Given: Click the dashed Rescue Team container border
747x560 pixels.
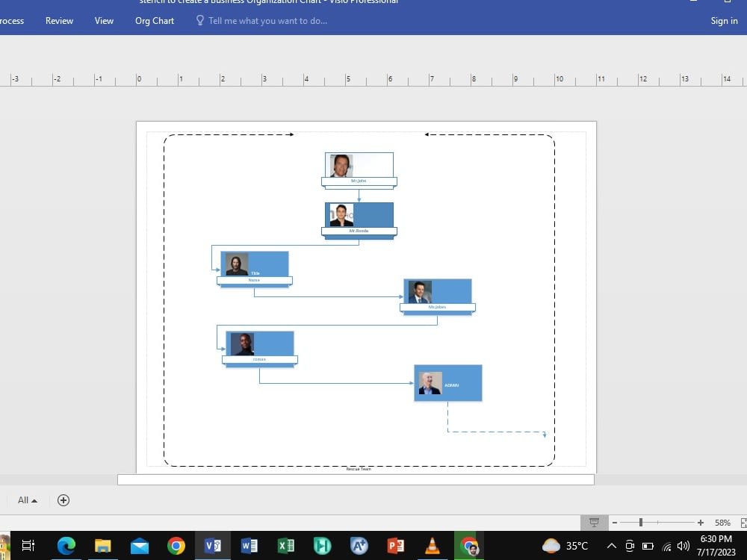Looking at the screenshot, I should tap(164, 300).
